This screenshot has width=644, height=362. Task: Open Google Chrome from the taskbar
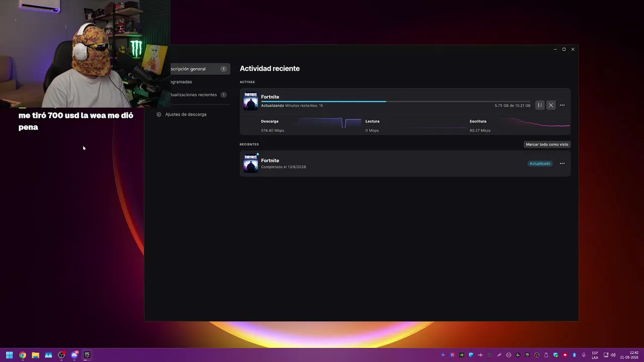coord(23,355)
